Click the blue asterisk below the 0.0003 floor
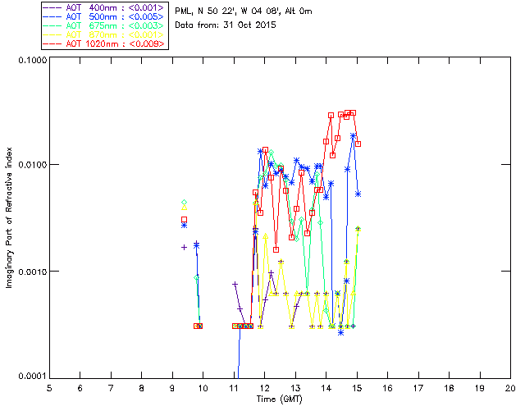Screen dimensions: 525x420 coord(341,332)
